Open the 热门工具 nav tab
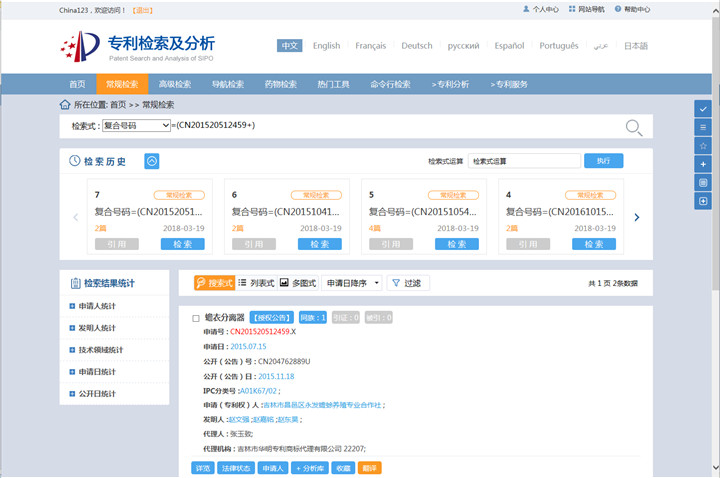The image size is (720, 478). pyautogui.click(x=333, y=84)
